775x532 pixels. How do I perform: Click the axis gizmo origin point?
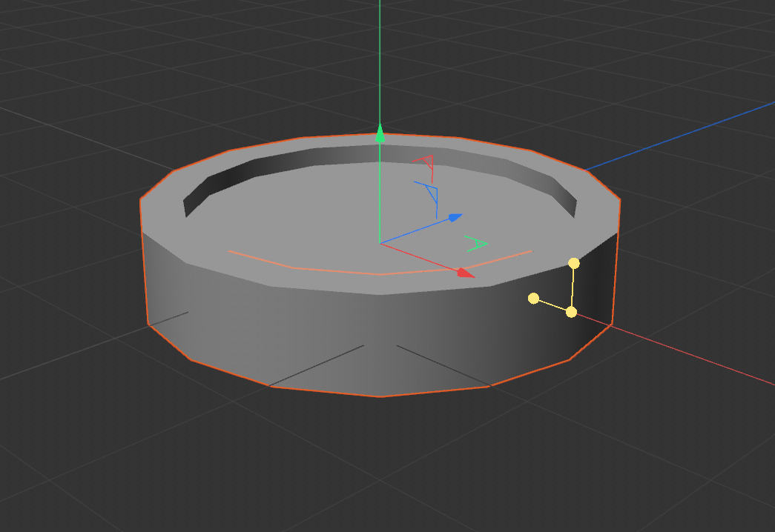380,244
